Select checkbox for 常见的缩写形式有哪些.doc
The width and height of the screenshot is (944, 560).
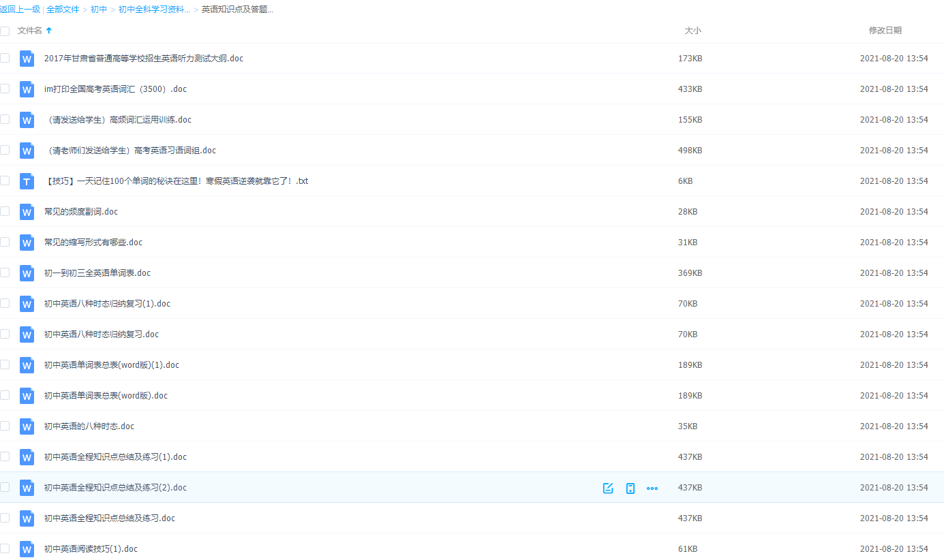(5, 242)
